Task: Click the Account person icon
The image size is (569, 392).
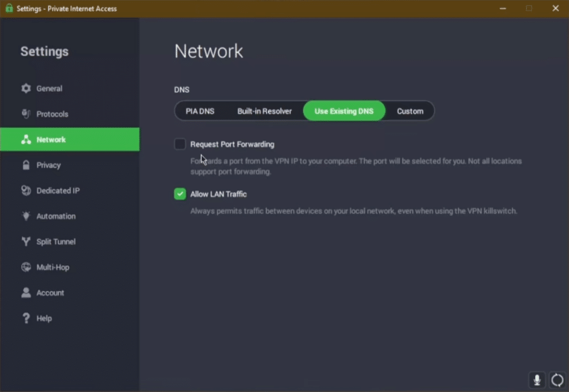Action: (26, 293)
